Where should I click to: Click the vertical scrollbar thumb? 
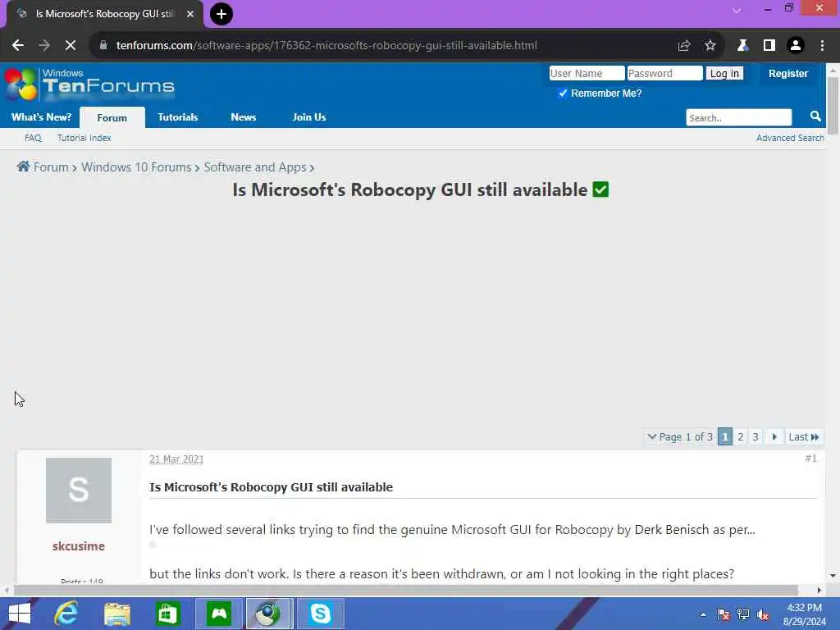tap(833, 106)
